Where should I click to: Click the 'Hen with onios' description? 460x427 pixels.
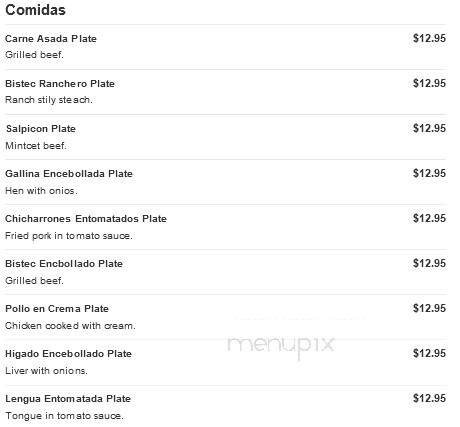[41, 191]
